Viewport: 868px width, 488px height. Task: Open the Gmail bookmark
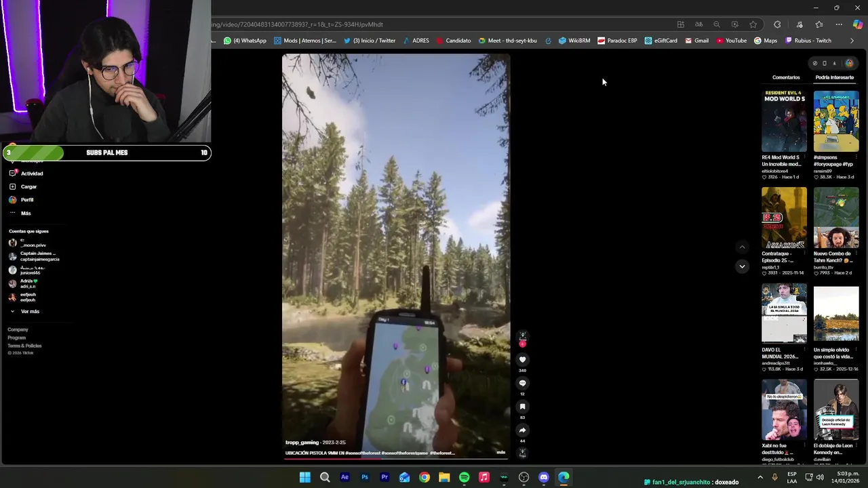point(696,41)
